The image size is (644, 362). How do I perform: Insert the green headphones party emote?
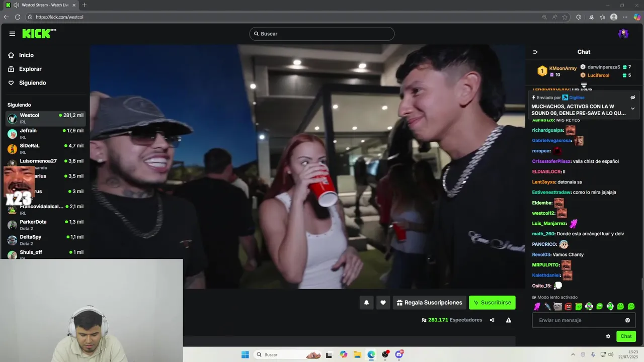(x=589, y=306)
